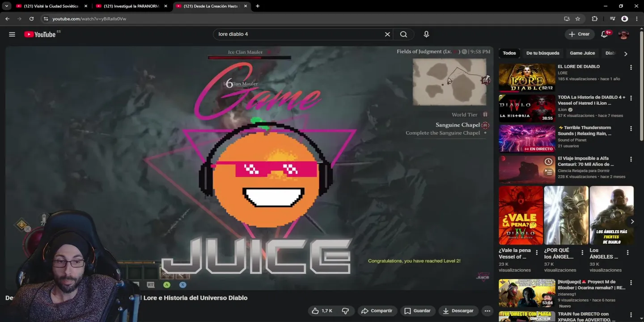
Task: Open Los Ángeles más fuertes short thumbnail
Action: click(x=611, y=215)
